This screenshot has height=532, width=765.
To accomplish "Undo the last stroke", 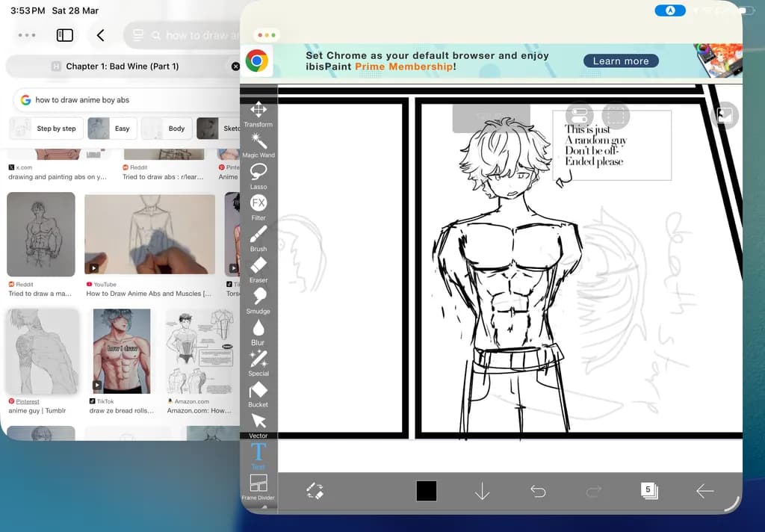I will (538, 491).
